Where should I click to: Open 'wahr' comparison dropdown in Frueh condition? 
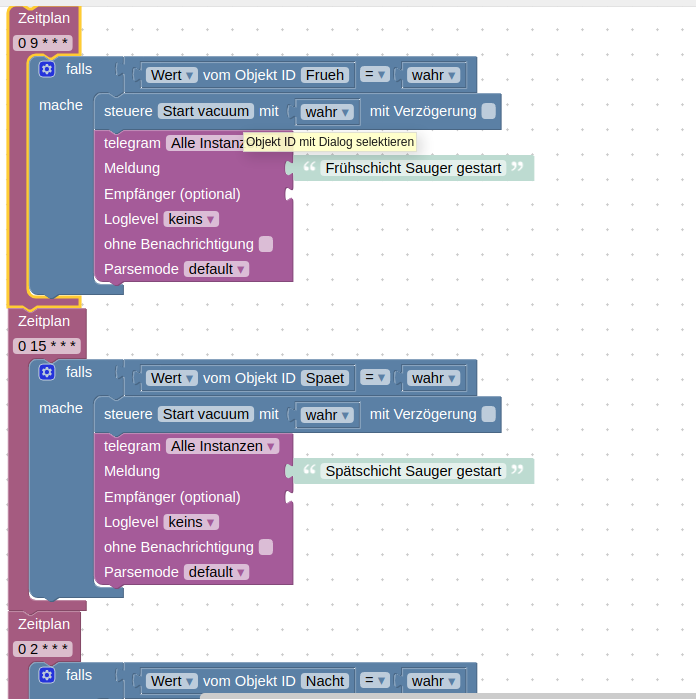433,75
